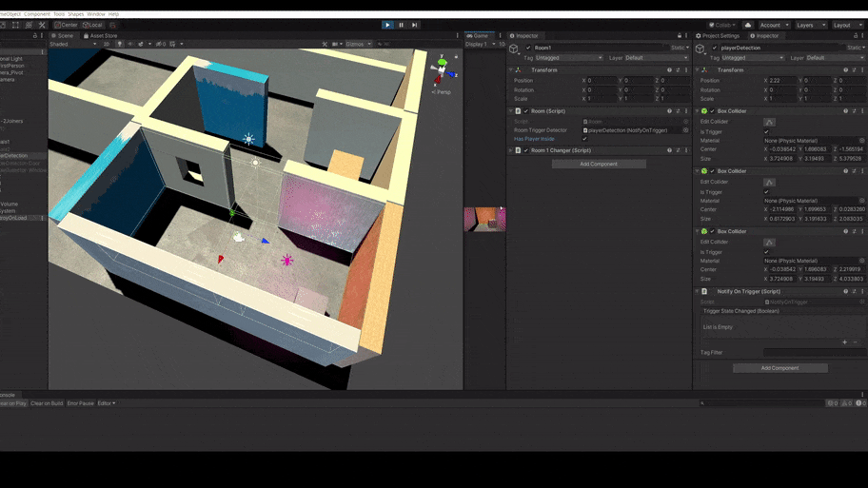Image resolution: width=868 pixels, height=488 pixels.
Task: Click the playerDetection GameObject cube icon
Action: [x=700, y=49]
